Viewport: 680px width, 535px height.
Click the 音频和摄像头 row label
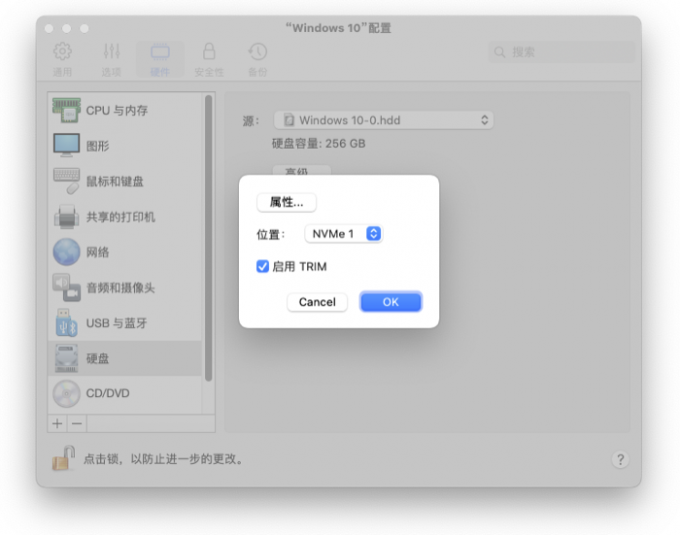tap(121, 288)
